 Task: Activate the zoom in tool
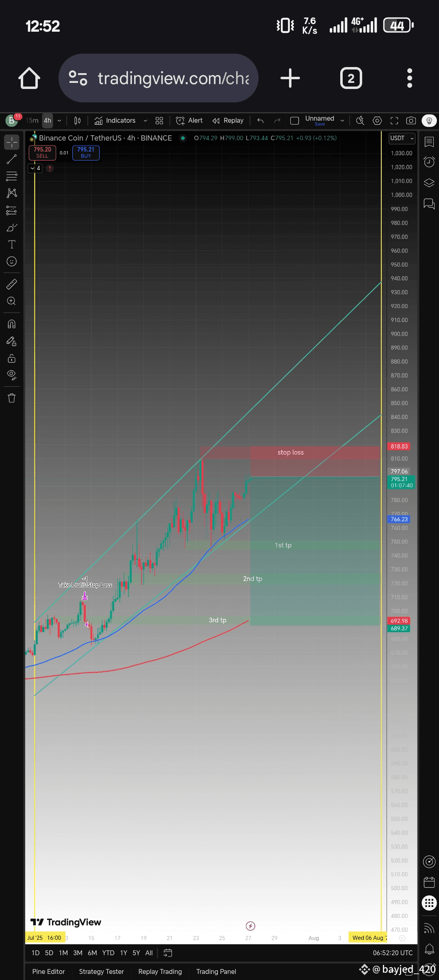[x=12, y=301]
